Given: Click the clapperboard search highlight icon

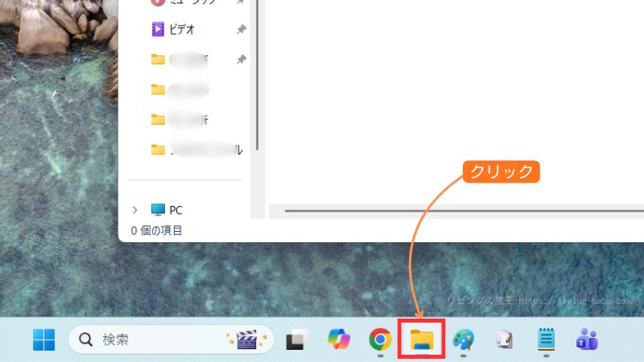Looking at the screenshot, I should point(242,340).
